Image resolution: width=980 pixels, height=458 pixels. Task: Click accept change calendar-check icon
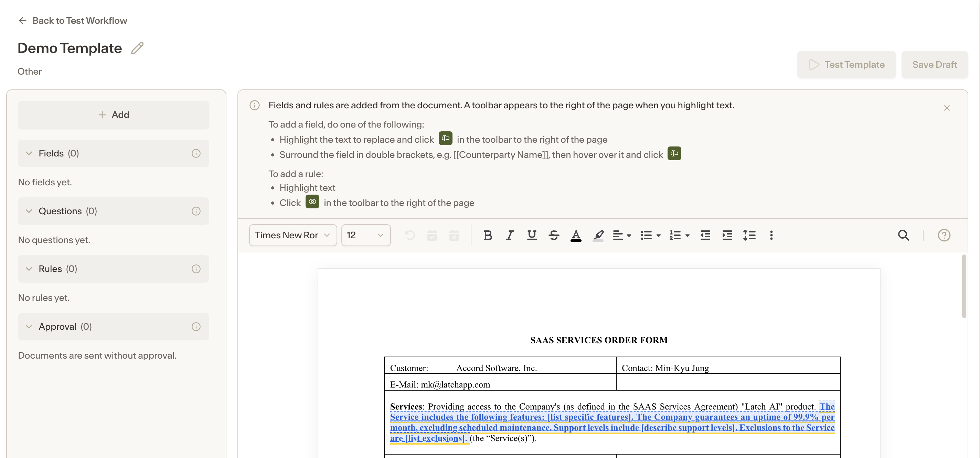[432, 235]
